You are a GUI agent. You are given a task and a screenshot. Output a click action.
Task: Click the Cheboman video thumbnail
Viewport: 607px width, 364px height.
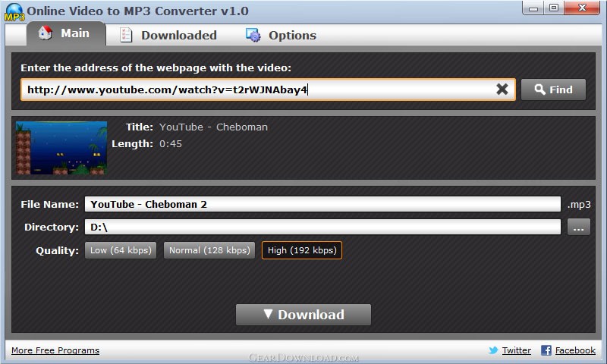coord(61,148)
